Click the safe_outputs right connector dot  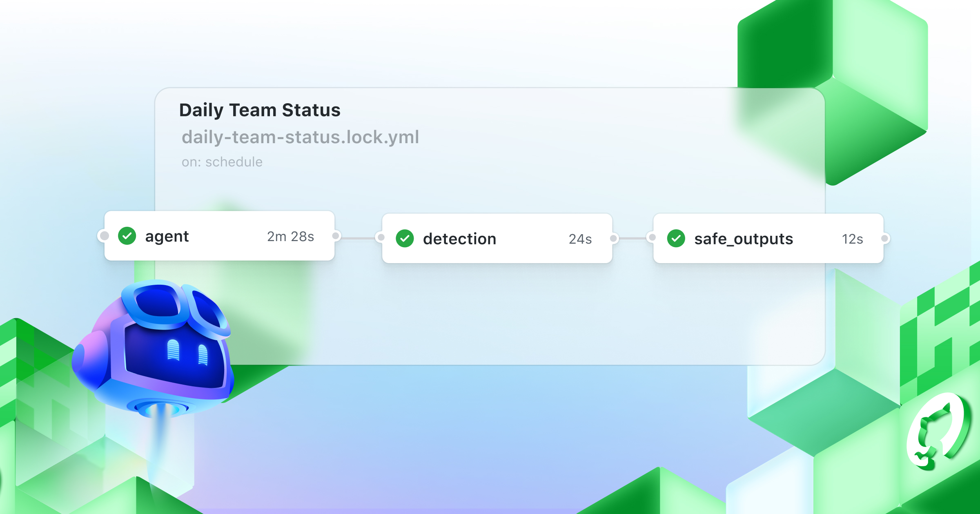pos(885,238)
